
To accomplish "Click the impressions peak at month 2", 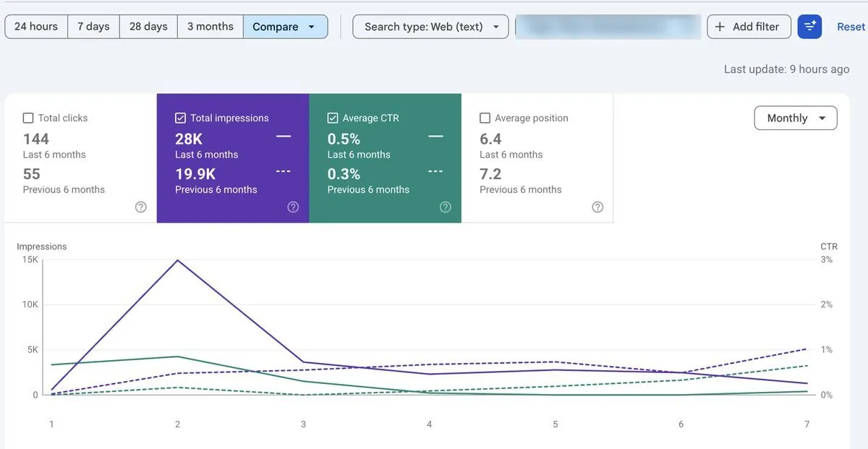I will (x=177, y=260).
